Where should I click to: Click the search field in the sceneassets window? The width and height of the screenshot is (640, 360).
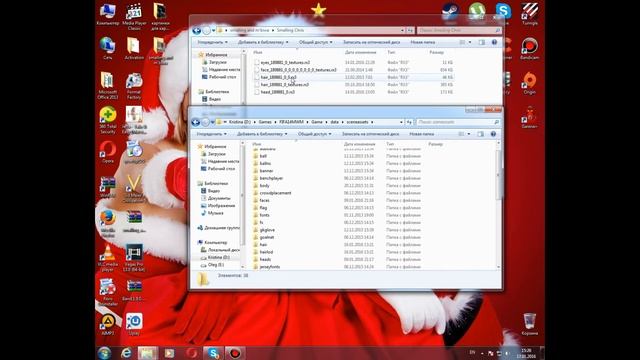(x=457, y=122)
